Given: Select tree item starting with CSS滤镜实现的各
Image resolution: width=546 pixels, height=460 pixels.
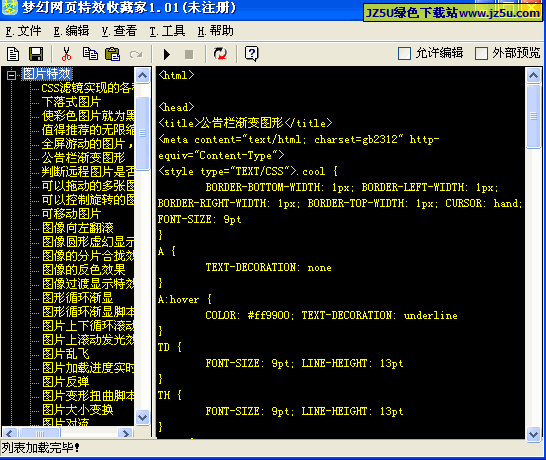Looking at the screenshot, I should [88, 88].
